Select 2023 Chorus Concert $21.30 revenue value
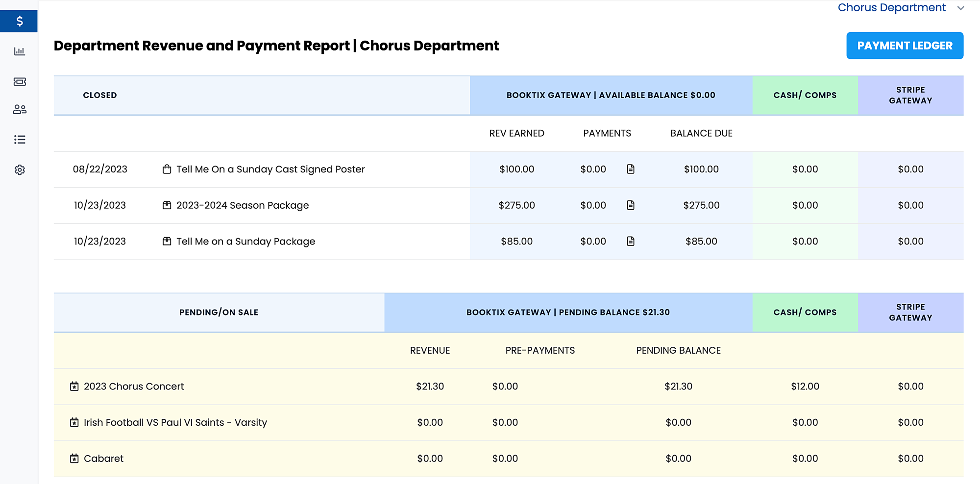Image resolution: width=980 pixels, height=484 pixels. [x=430, y=387]
